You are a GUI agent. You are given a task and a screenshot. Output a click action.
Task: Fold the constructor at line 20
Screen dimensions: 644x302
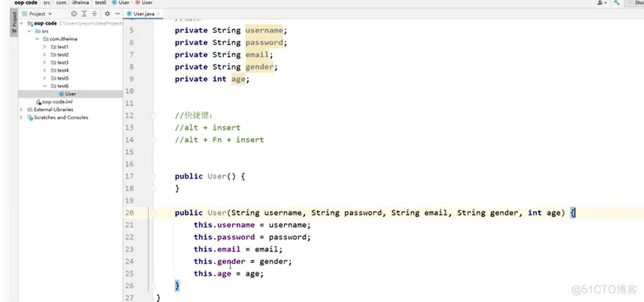[x=153, y=213]
